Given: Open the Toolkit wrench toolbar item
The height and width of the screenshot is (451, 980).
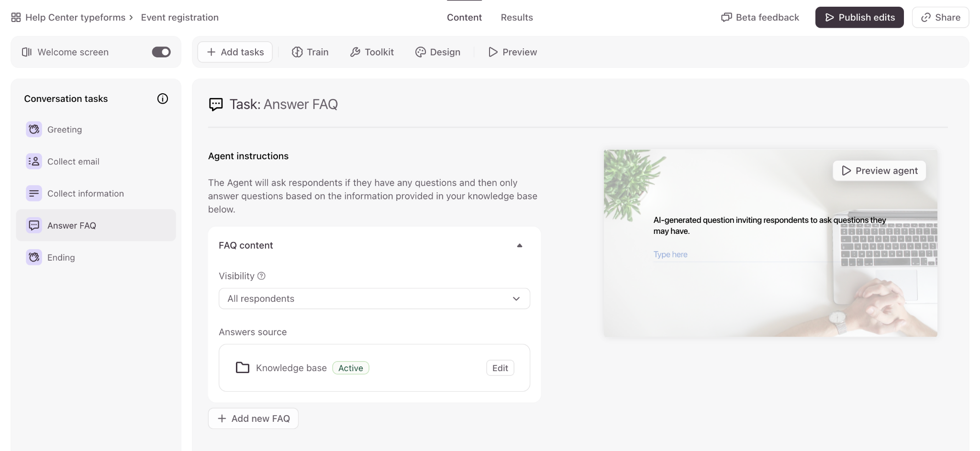Looking at the screenshot, I should coord(372,52).
